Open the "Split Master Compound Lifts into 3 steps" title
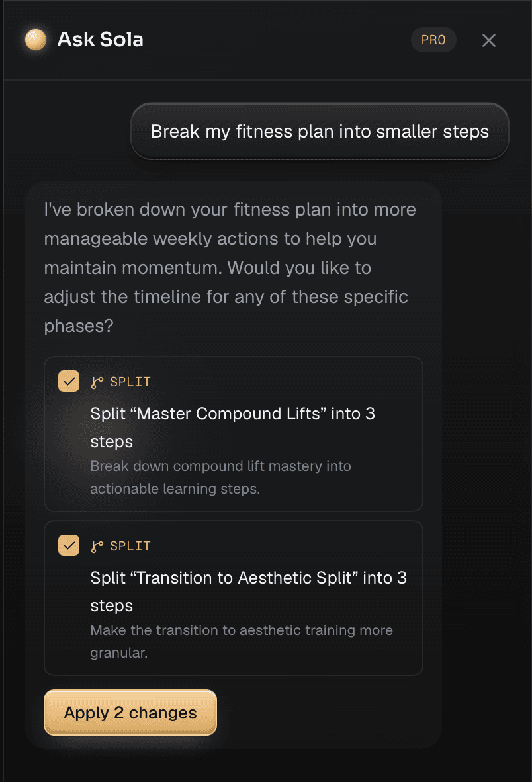The height and width of the screenshot is (782, 532). (x=232, y=427)
